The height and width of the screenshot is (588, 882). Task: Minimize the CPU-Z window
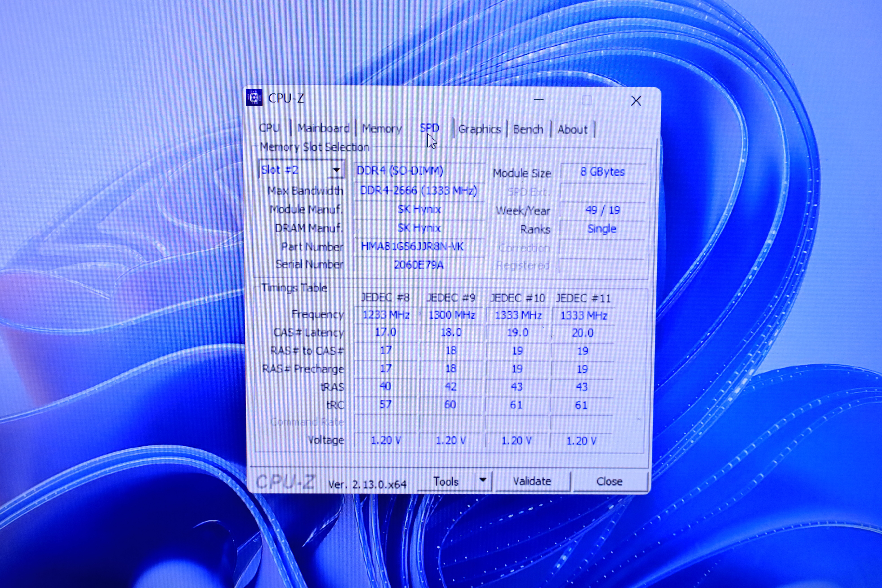[x=539, y=100]
